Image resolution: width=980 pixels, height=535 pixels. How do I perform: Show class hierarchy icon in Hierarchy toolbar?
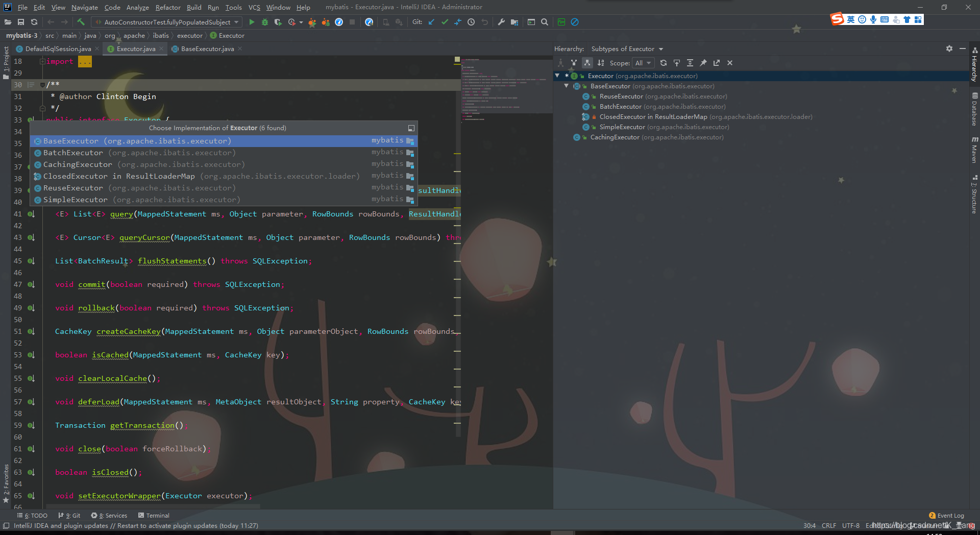[560, 63]
